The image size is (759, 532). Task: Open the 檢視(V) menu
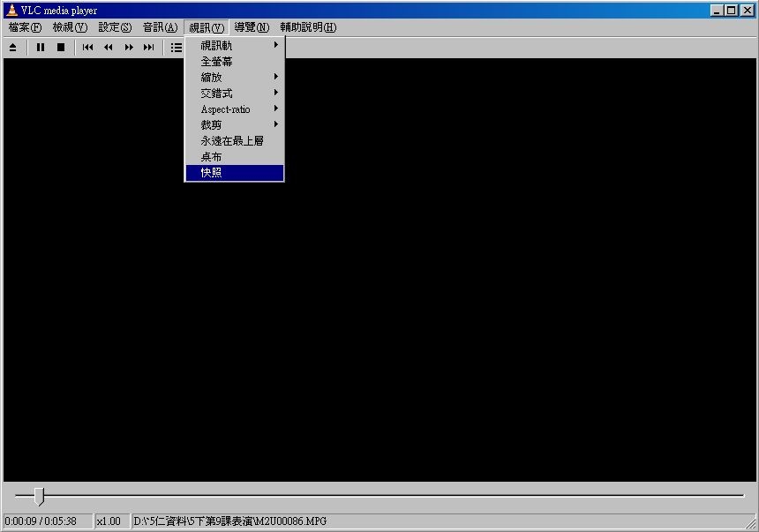tap(71, 27)
